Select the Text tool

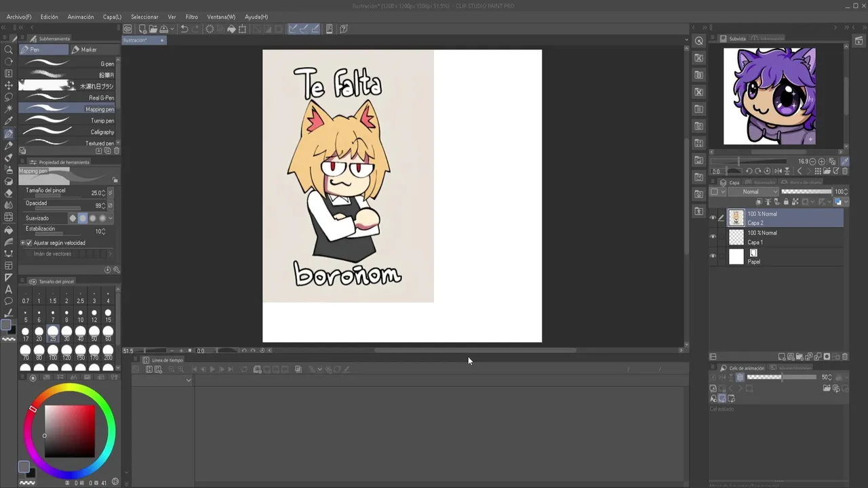pos(9,289)
